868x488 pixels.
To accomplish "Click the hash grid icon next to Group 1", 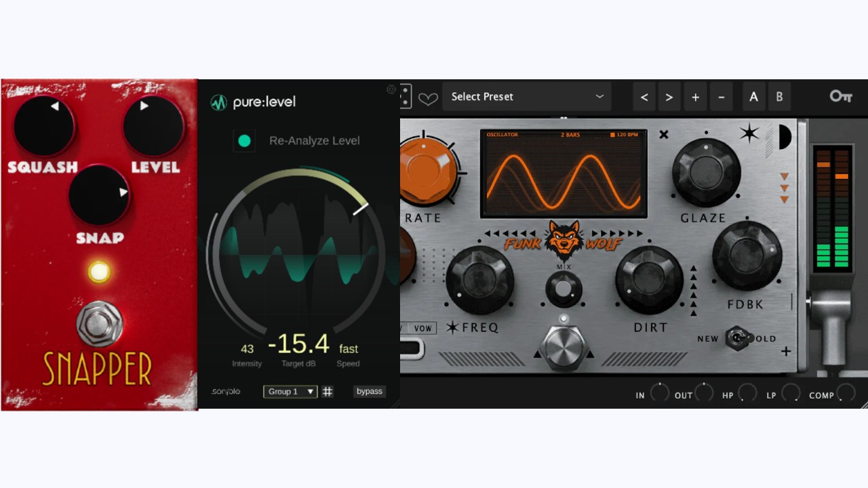I will coord(328,391).
